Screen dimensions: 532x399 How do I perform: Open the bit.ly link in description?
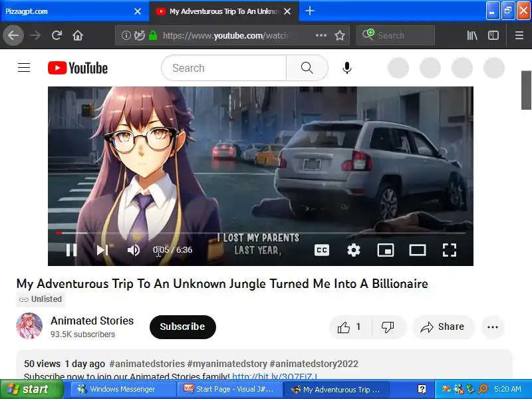click(x=275, y=376)
